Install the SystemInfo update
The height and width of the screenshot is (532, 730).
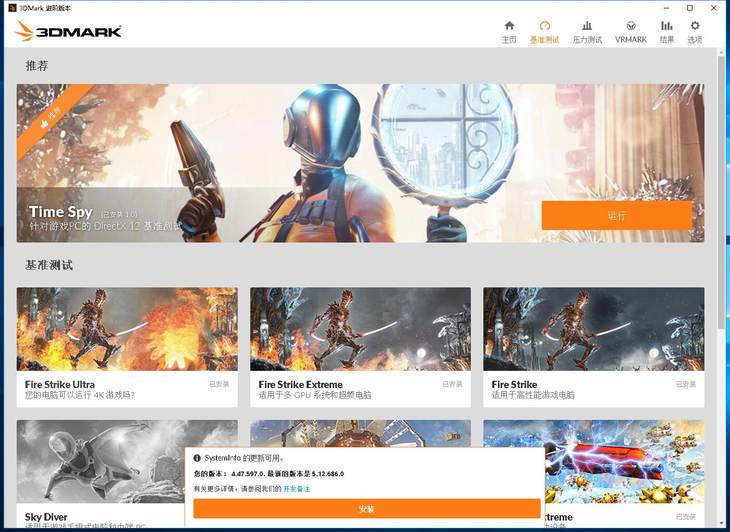click(367, 509)
